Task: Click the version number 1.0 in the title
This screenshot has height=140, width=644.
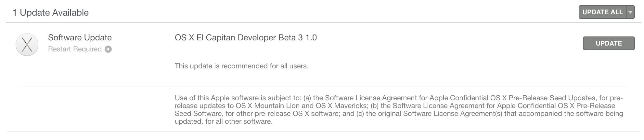Action: click(311, 38)
